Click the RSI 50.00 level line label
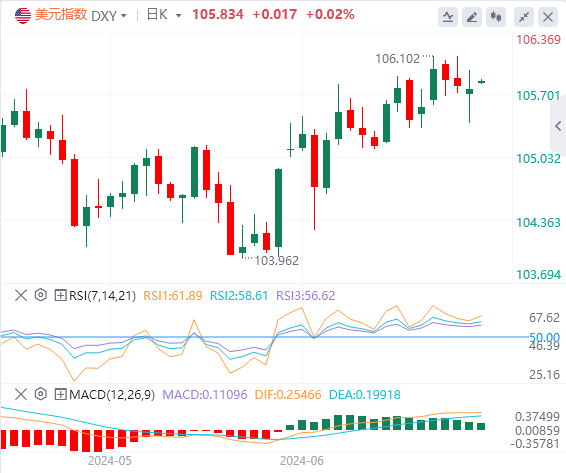Screen dimensions: 566x473 pyautogui.click(x=544, y=337)
